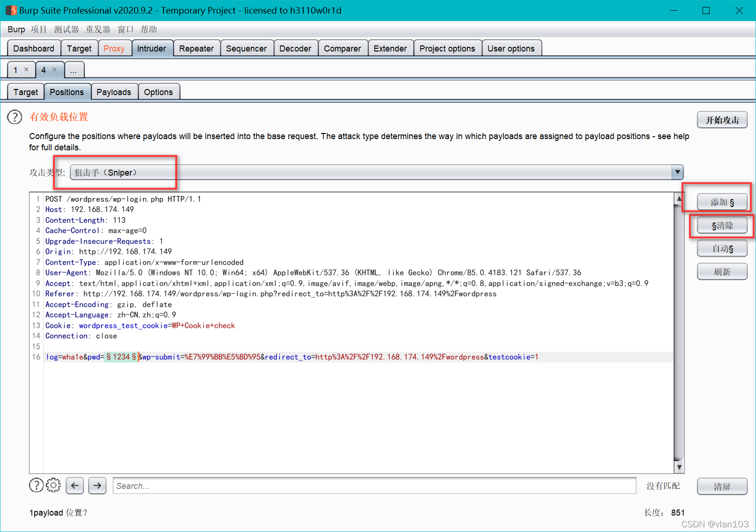Open the Project options tab
The image size is (756, 532).
[x=448, y=49]
